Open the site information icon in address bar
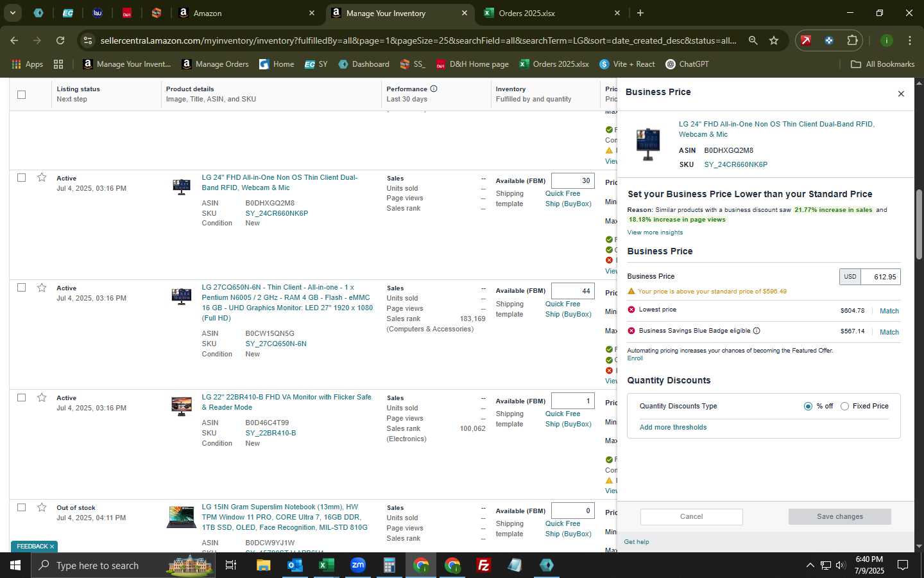This screenshot has height=578, width=924. (88, 40)
